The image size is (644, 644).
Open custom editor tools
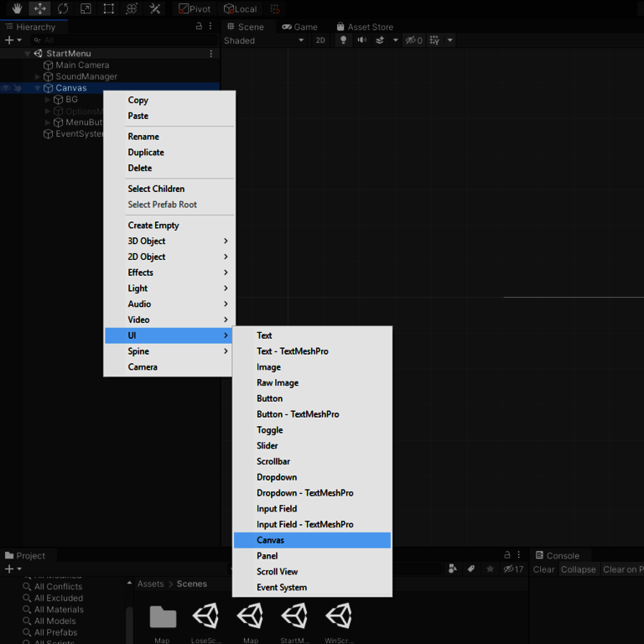[155, 8]
